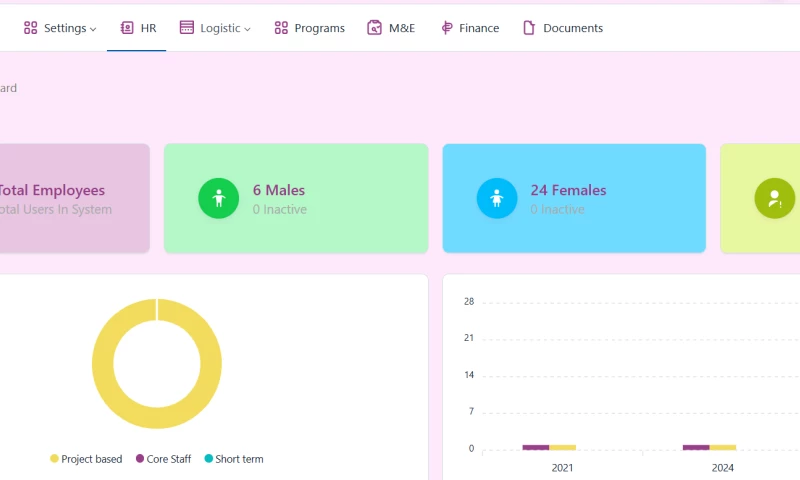Open the Programs menu tab

click(319, 28)
